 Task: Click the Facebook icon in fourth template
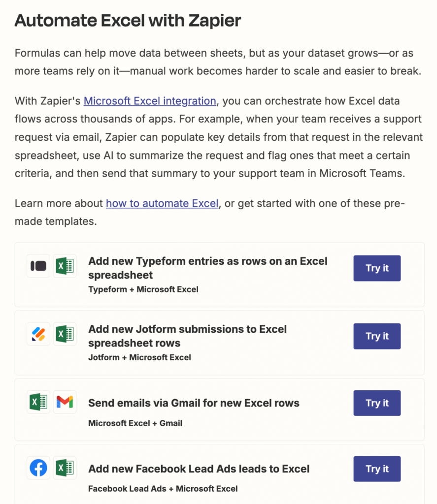[38, 468]
